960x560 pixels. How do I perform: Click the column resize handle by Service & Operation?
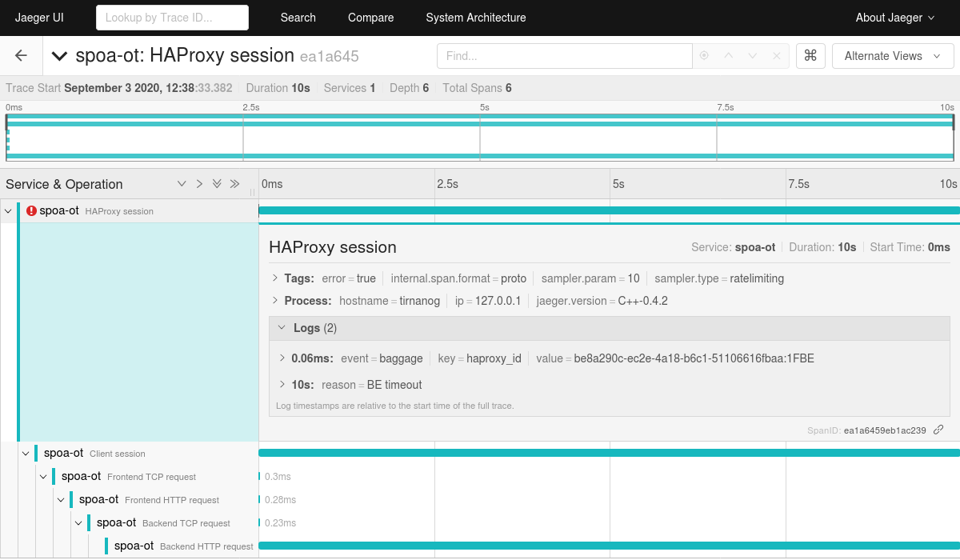(x=253, y=192)
